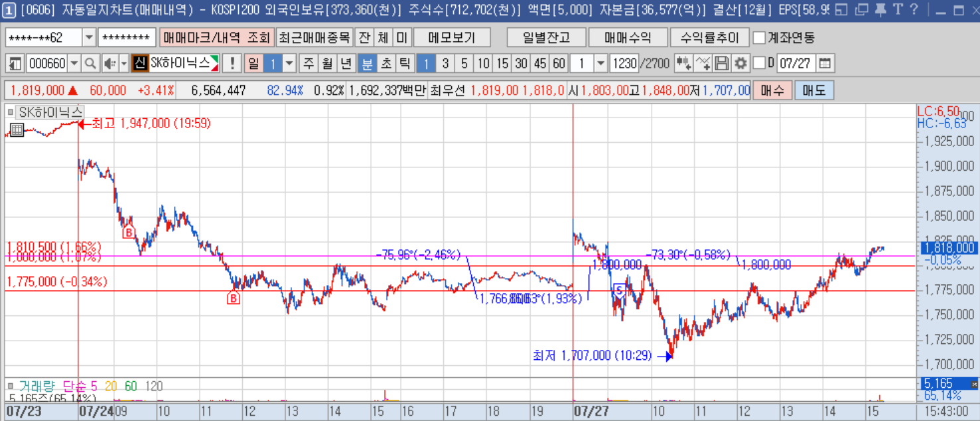Click the cascade windows icon in title bar
Viewport: 980px width, 421px height.
(861, 10)
